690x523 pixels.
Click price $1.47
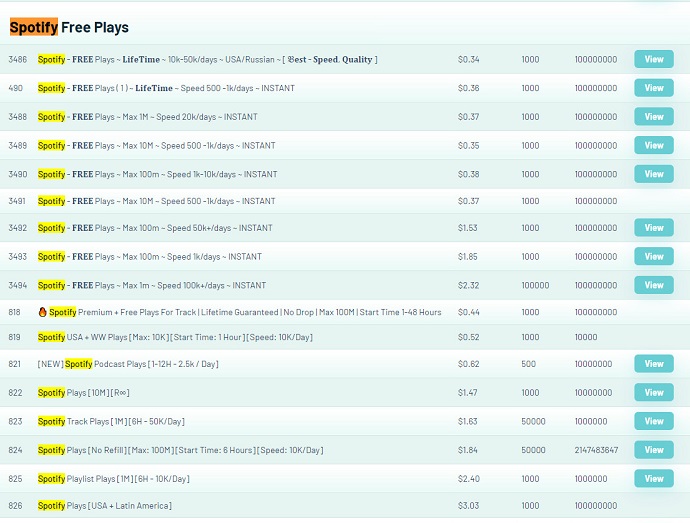tap(467, 393)
